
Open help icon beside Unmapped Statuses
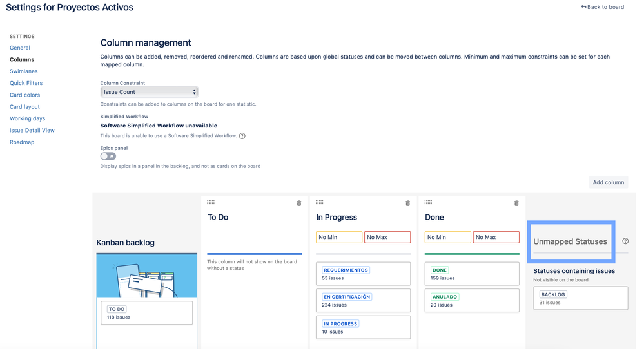pos(625,241)
